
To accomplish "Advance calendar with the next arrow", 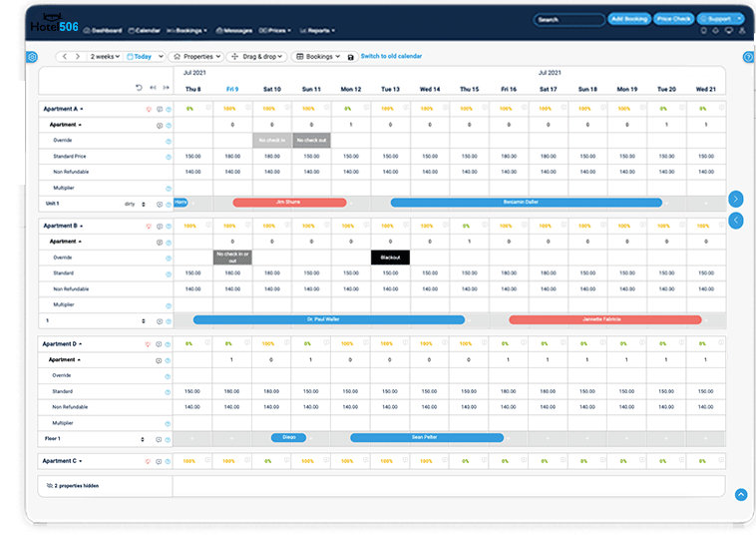I will point(78,57).
